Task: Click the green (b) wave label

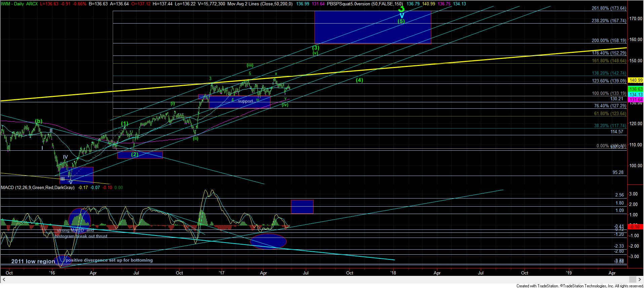Action: [x=39, y=121]
